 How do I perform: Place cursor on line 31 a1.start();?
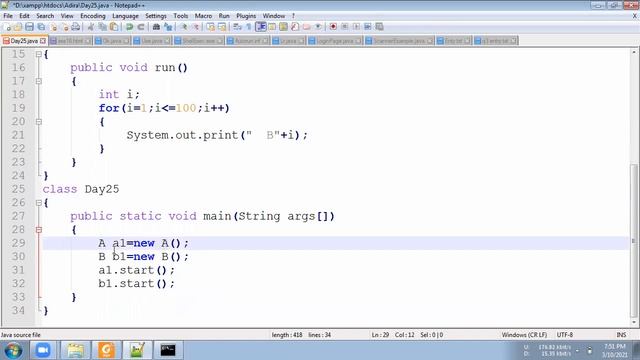coord(136,270)
